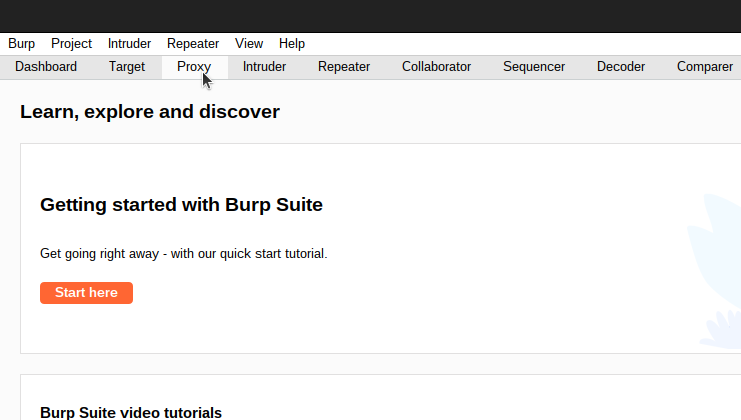Click the quick start tutorial description text
Viewport: 741px width, 420px height.
click(x=184, y=254)
